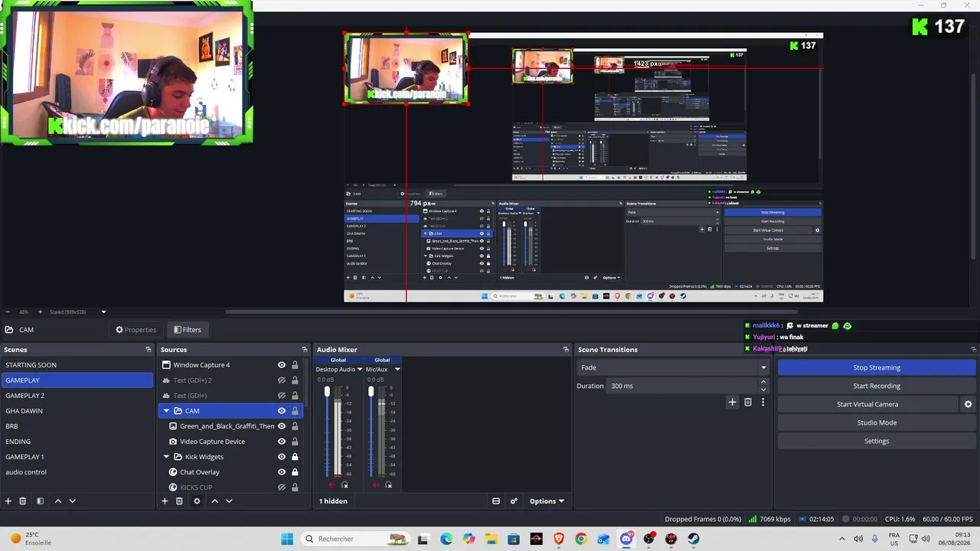Zoom in the preview with the plus icon
The image size is (980, 551).
41,312
